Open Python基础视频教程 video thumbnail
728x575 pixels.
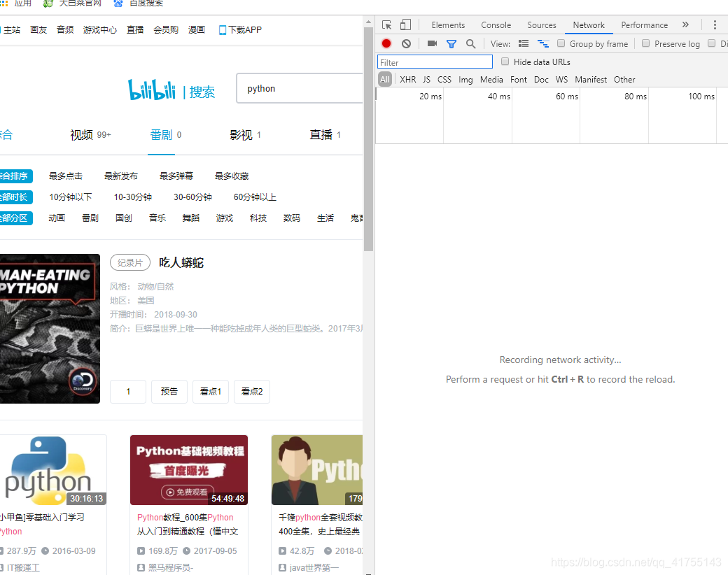(189, 470)
